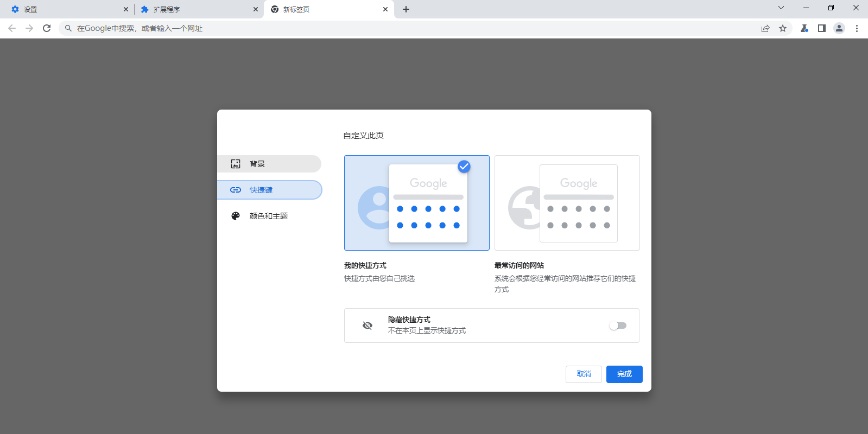The height and width of the screenshot is (434, 868).
Task: Minimize the Chrome window
Action: click(806, 8)
